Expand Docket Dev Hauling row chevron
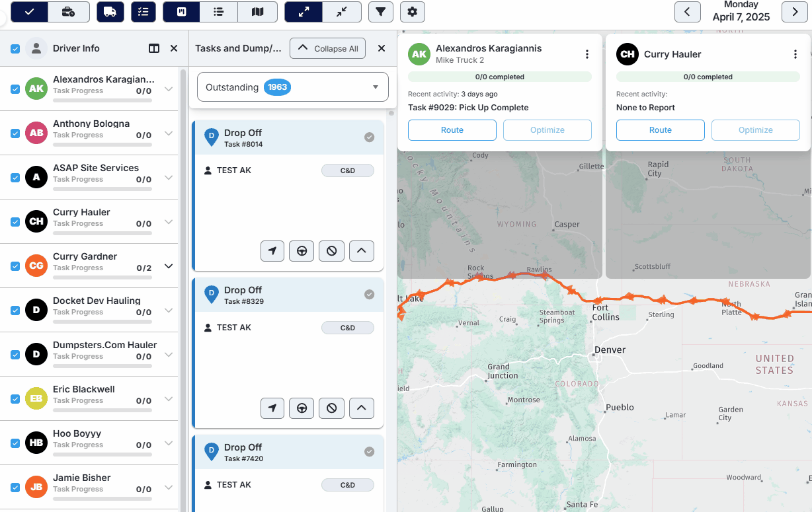 (169, 311)
